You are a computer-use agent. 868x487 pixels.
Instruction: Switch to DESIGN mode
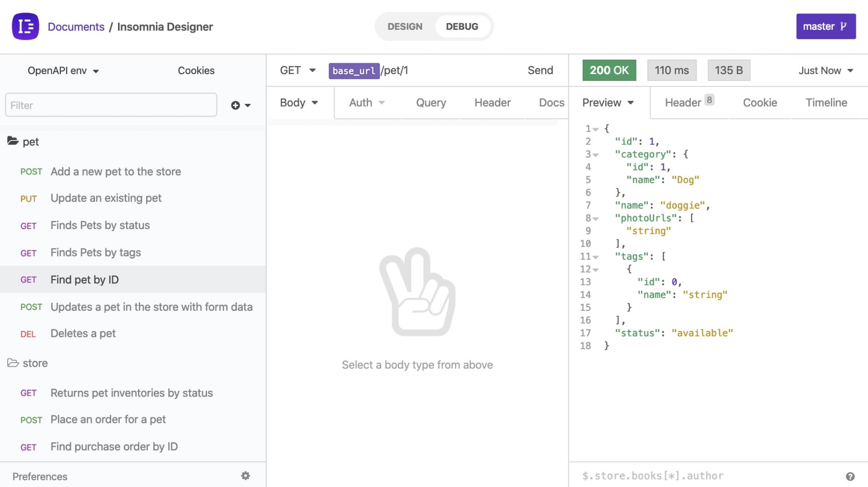tap(405, 27)
